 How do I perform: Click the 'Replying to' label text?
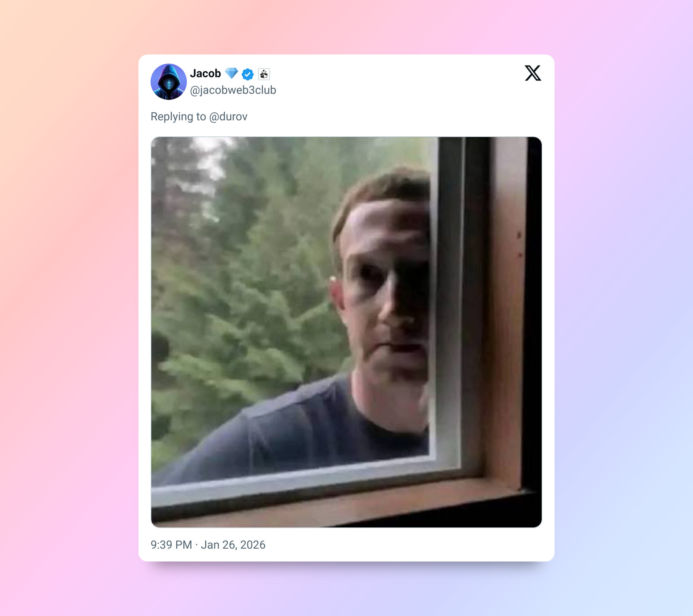[178, 117]
